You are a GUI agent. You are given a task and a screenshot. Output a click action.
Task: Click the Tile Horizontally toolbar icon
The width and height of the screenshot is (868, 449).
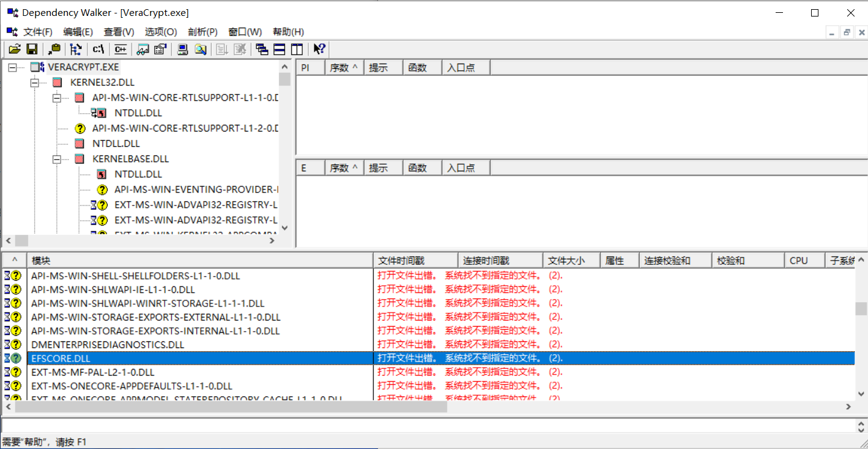280,50
